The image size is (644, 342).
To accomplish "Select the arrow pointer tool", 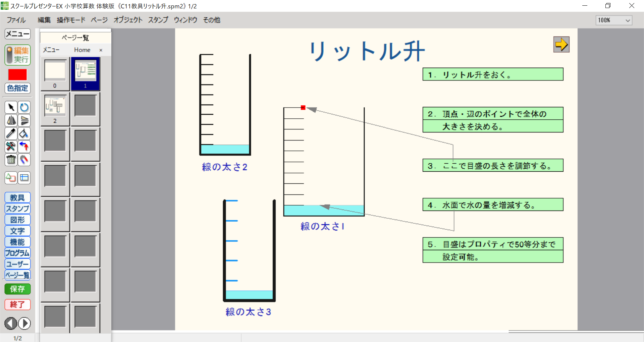I will coord(11,107).
